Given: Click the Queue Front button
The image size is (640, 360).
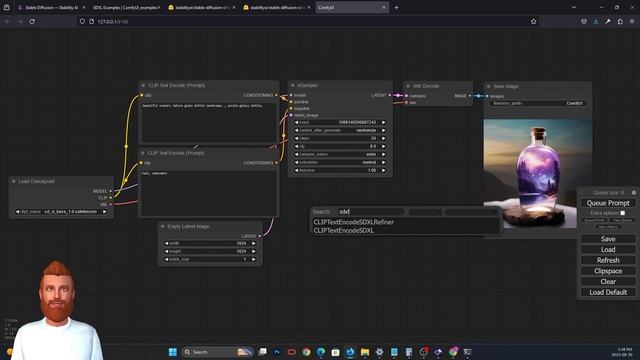Looking at the screenshot, I should click(594, 220).
